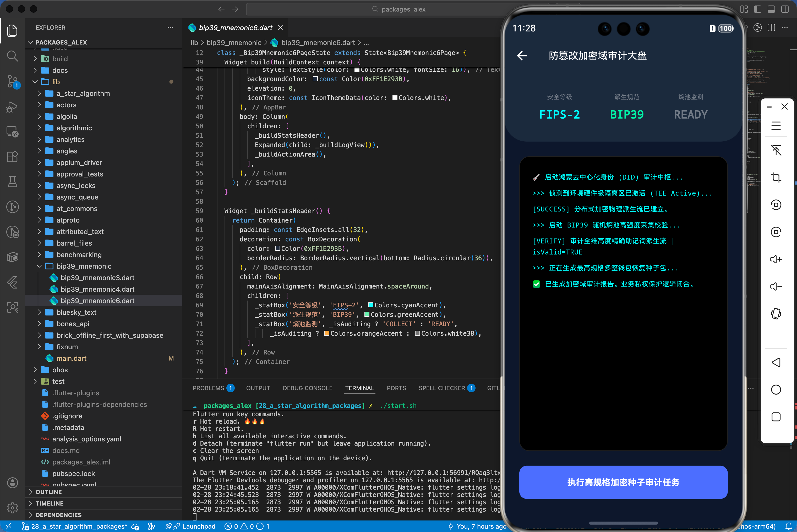This screenshot has width=797, height=532.
Task: Open the Search view in activity bar
Action: (x=13, y=56)
